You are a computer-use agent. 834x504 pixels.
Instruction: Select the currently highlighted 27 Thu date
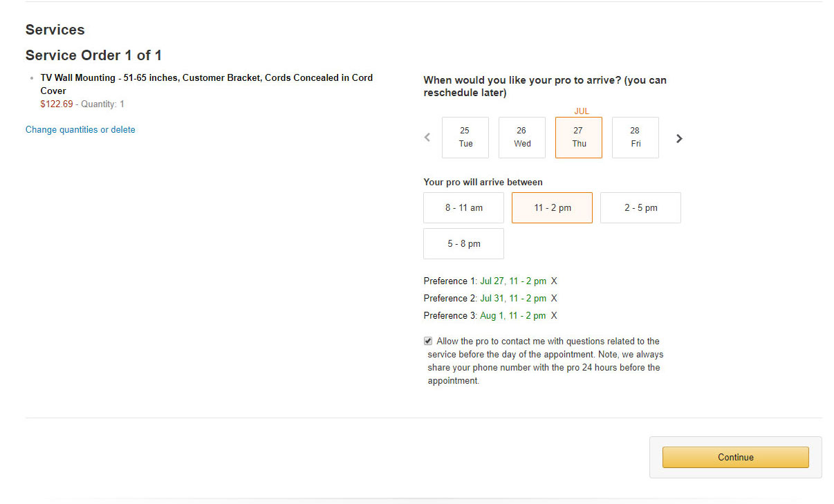coord(578,137)
